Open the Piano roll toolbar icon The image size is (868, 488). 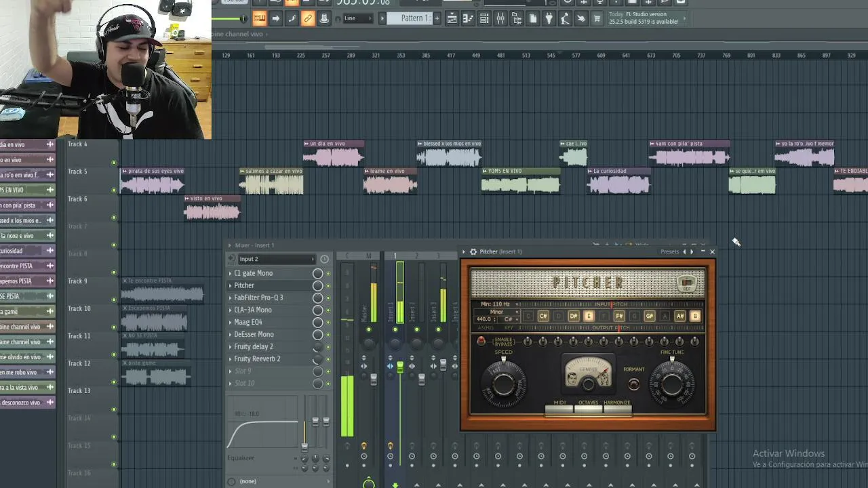(x=468, y=19)
